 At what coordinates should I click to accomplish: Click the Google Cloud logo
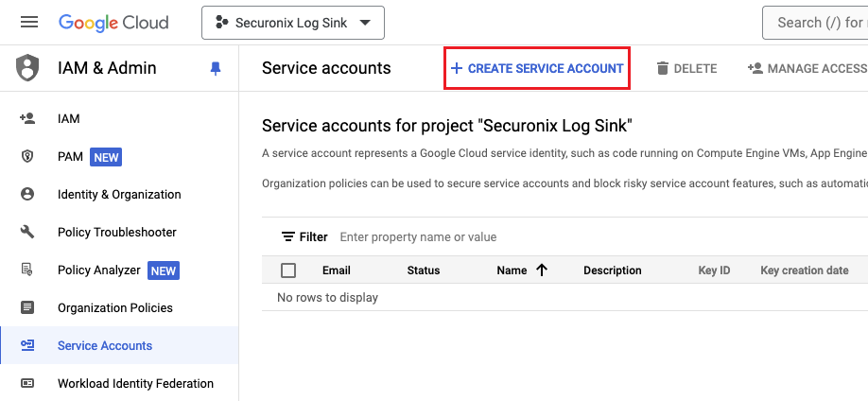[113, 22]
